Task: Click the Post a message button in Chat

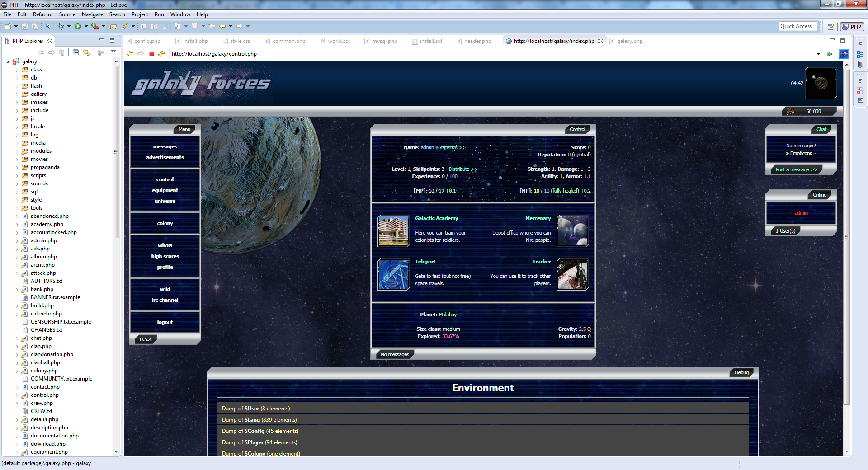Action: click(x=795, y=169)
